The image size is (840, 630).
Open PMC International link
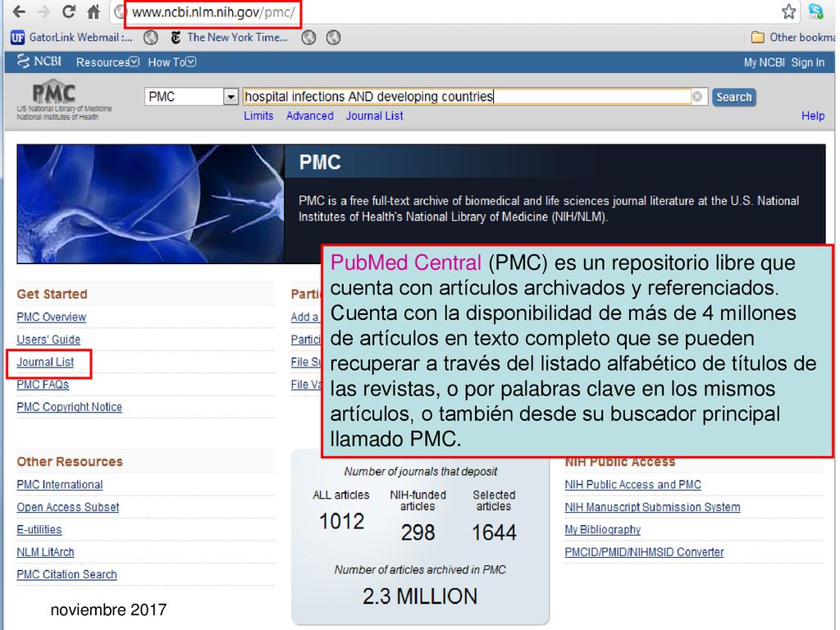[59, 485]
